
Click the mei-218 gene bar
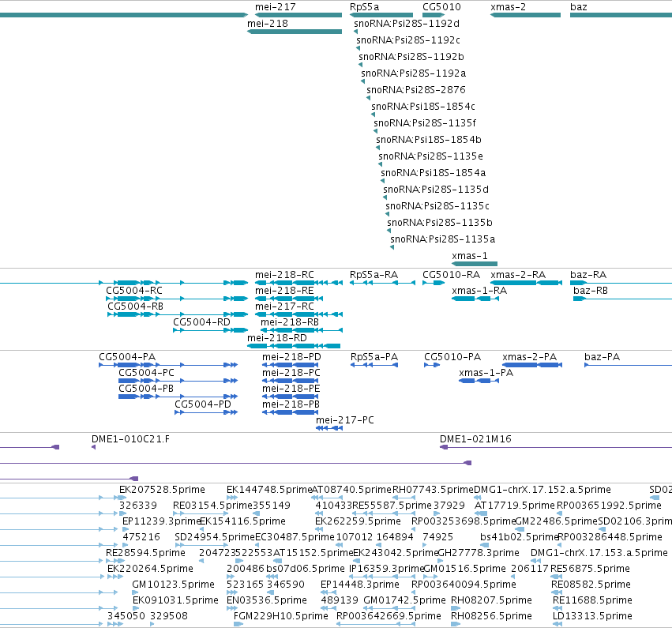pos(295,32)
